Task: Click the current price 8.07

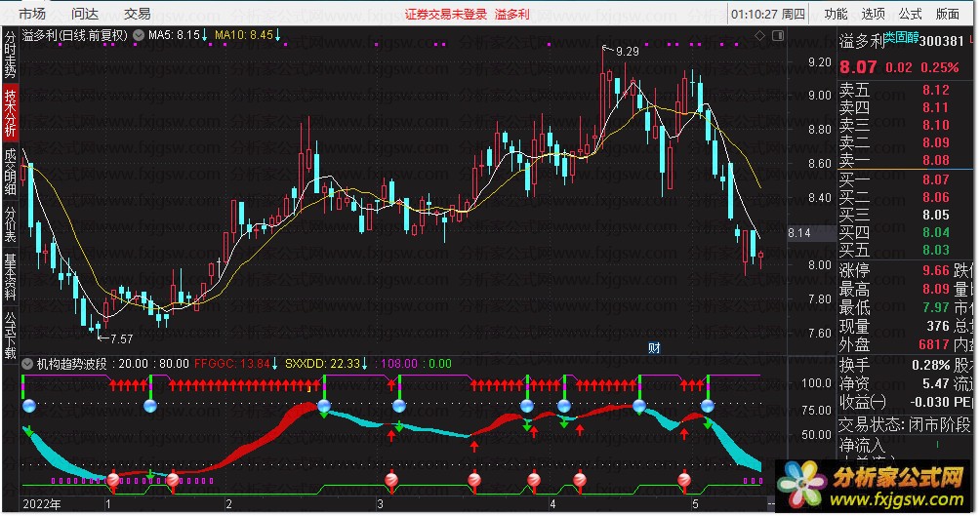Action: click(x=858, y=67)
